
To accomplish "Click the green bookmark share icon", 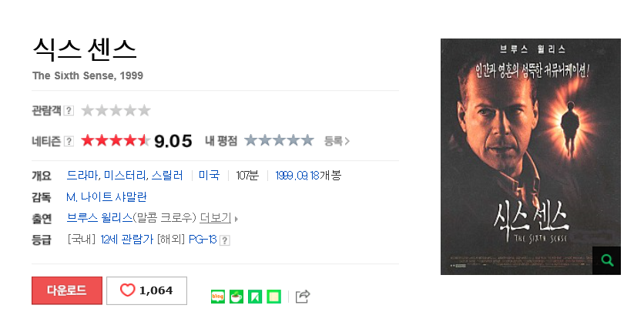I will click(255, 296).
